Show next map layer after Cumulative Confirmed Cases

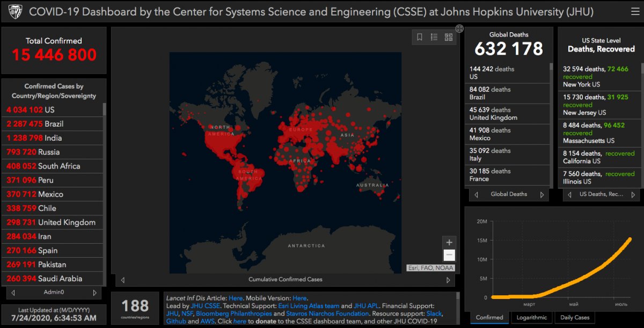click(x=448, y=280)
